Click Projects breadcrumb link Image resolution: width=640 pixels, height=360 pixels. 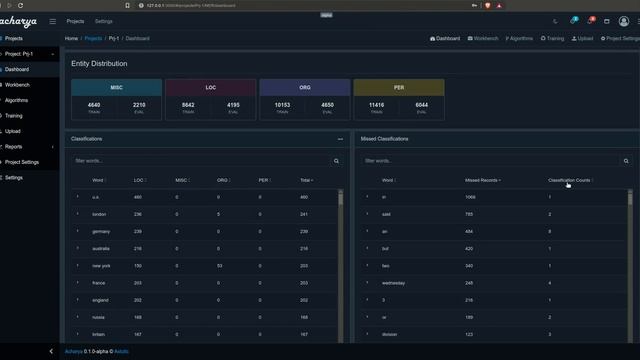[93, 38]
